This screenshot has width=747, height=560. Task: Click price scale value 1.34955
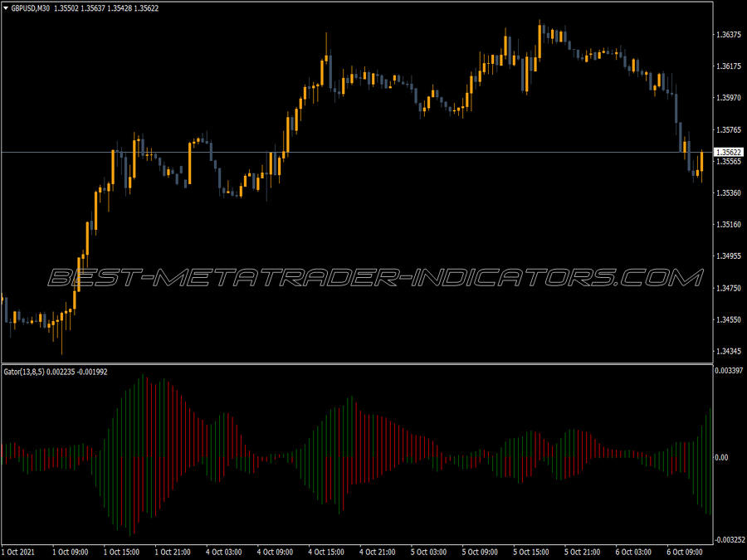[729, 256]
